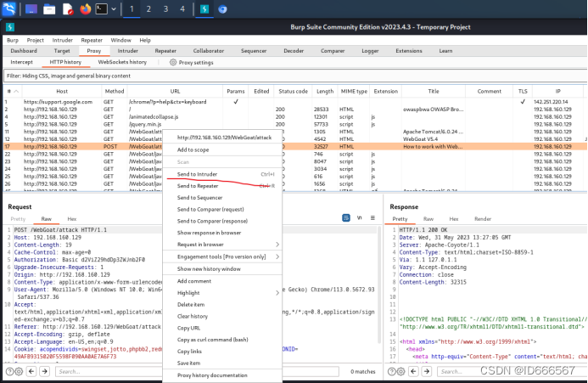Open the Kali dragon applications menu

point(9,8)
